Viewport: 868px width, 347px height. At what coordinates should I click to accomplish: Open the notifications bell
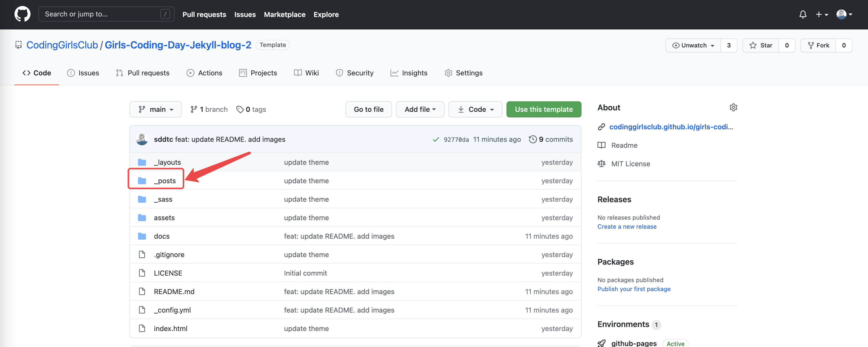pyautogui.click(x=803, y=14)
